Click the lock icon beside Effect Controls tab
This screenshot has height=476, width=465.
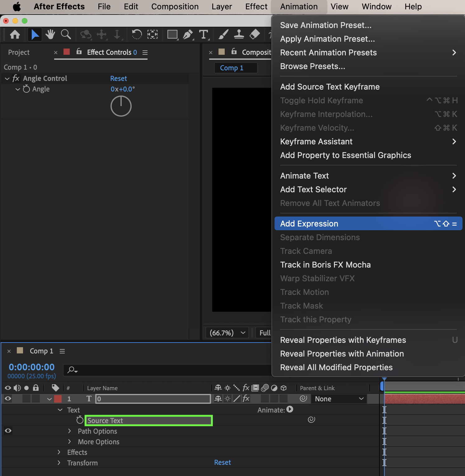(79, 51)
